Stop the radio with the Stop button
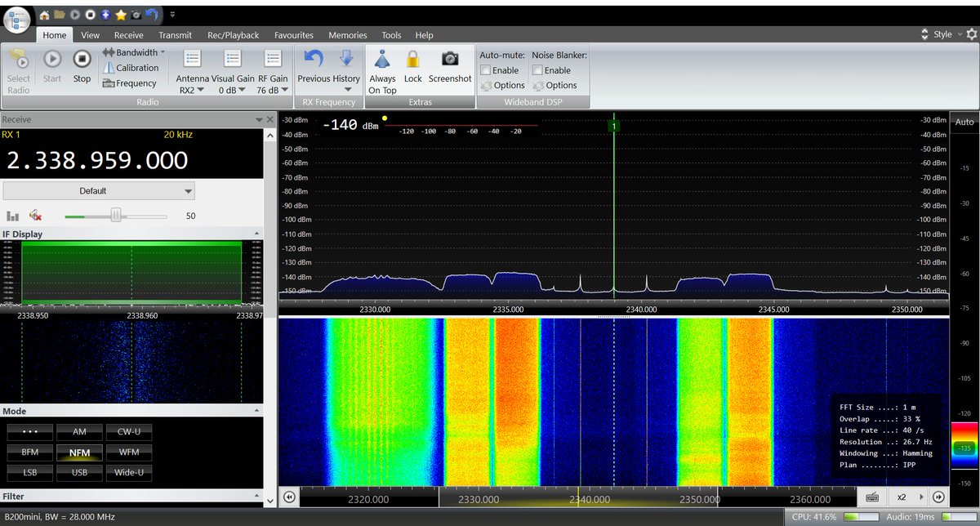This screenshot has width=980, height=526. pos(82,65)
